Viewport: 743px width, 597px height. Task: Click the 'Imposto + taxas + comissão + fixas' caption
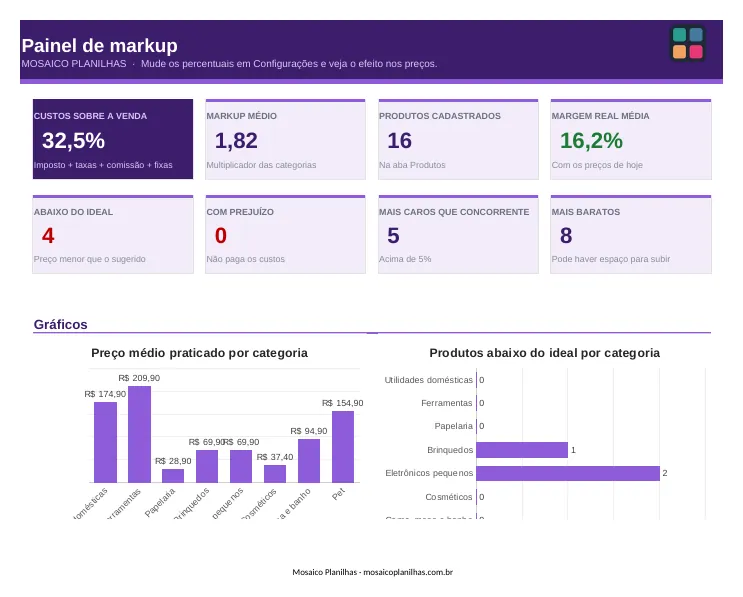(103, 165)
